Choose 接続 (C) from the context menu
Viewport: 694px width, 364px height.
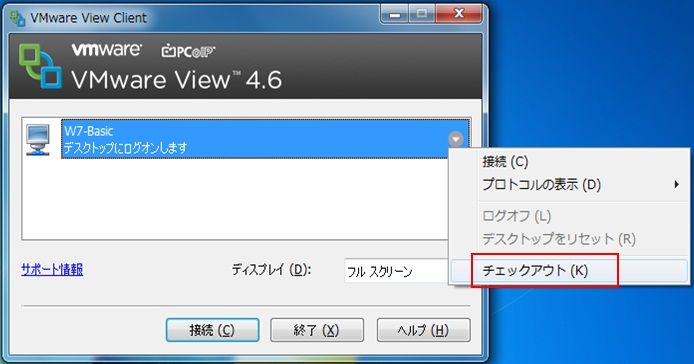click(570, 162)
